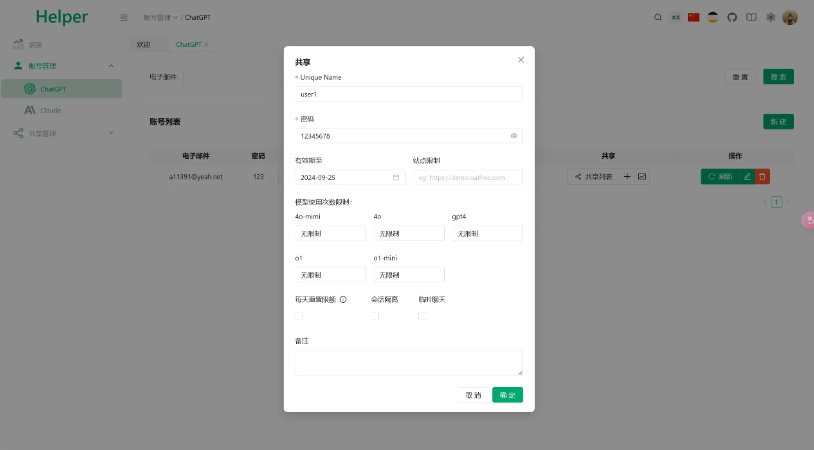Open the search icon in the top bar

click(658, 17)
